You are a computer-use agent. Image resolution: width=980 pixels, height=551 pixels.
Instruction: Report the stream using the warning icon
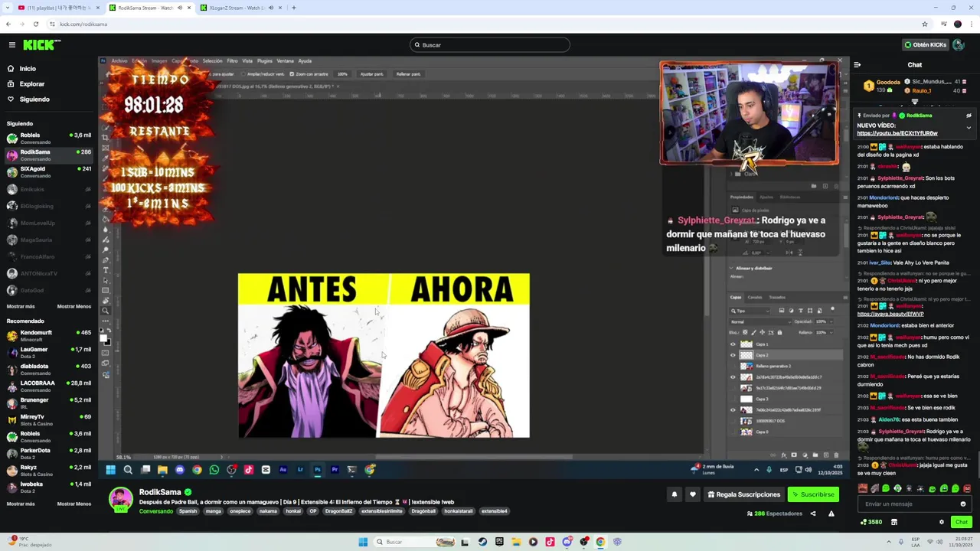point(831,514)
